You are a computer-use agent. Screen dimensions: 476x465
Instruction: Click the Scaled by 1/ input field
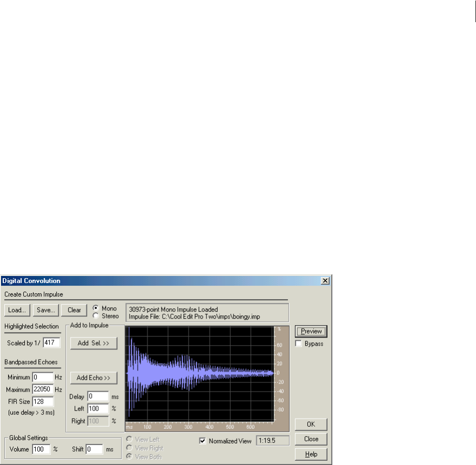click(x=52, y=343)
